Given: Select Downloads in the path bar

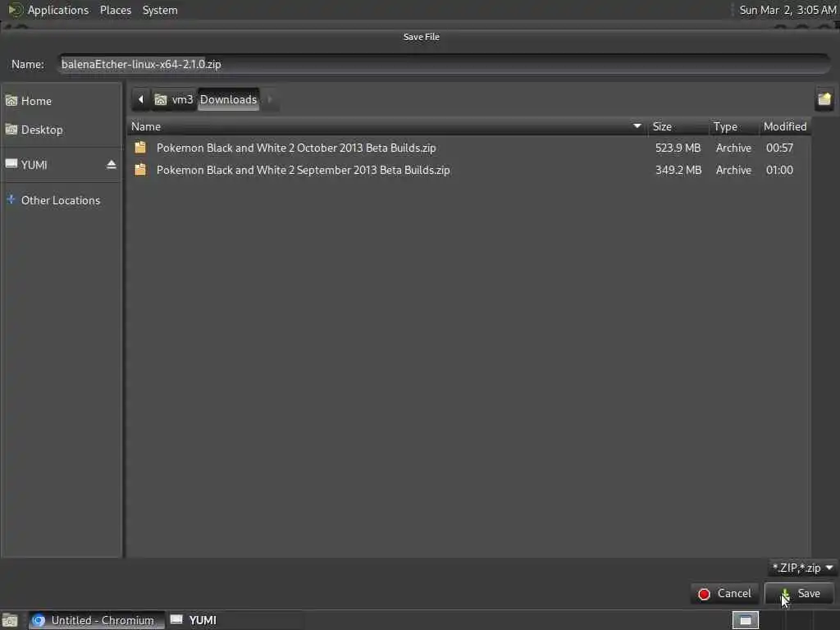Looking at the screenshot, I should point(228,99).
